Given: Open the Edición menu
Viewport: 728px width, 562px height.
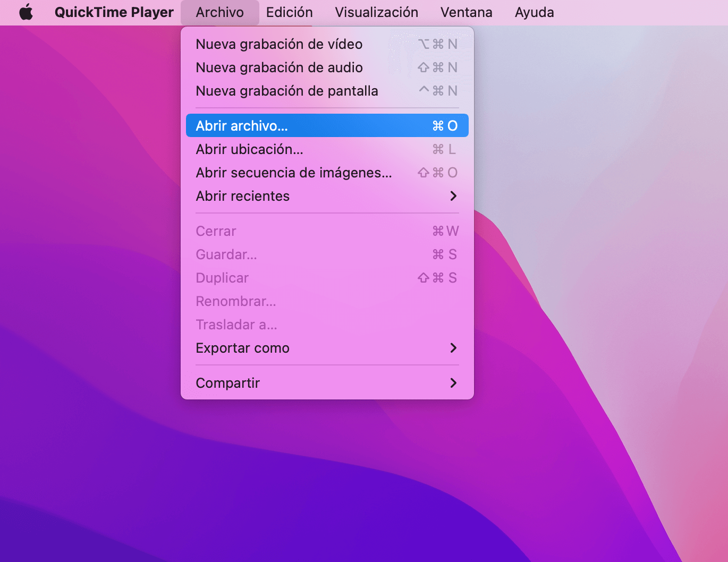Looking at the screenshot, I should tap(289, 12).
